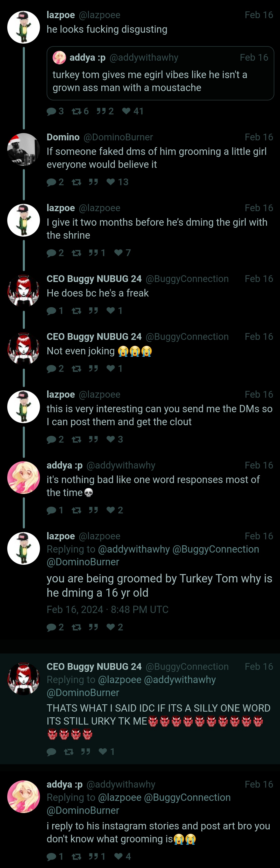Image resolution: width=280 pixels, height=868 pixels.
Task: Like the 'Not even joking' post
Action: pyautogui.click(x=111, y=369)
